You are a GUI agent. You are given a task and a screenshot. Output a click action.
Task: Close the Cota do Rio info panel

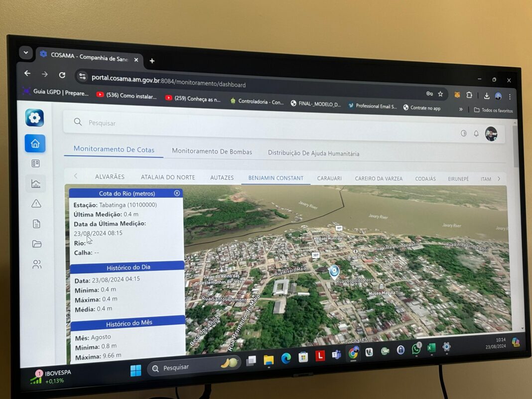tap(177, 193)
